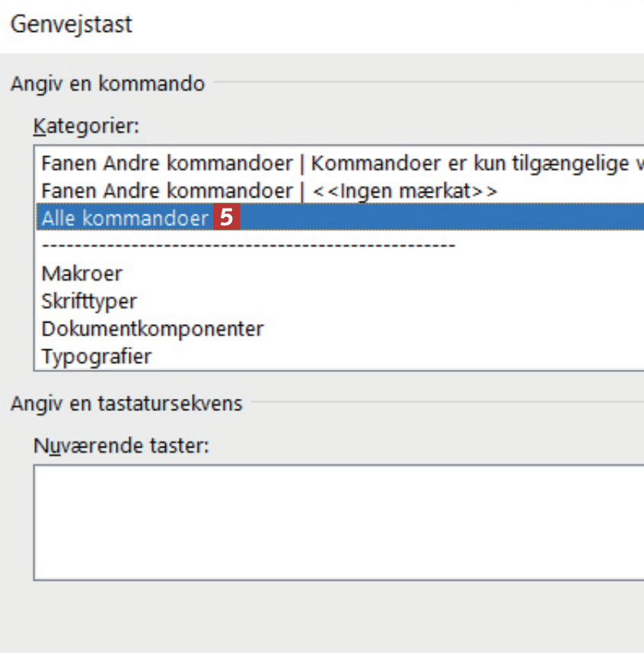Choose the Skrifttyper category
This screenshot has width=644, height=653.
pyautogui.click(x=89, y=301)
